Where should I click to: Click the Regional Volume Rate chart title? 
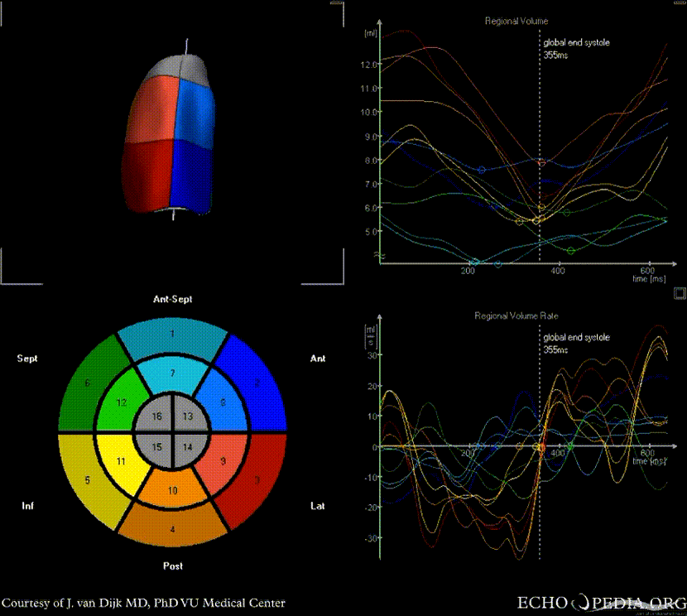(516, 315)
